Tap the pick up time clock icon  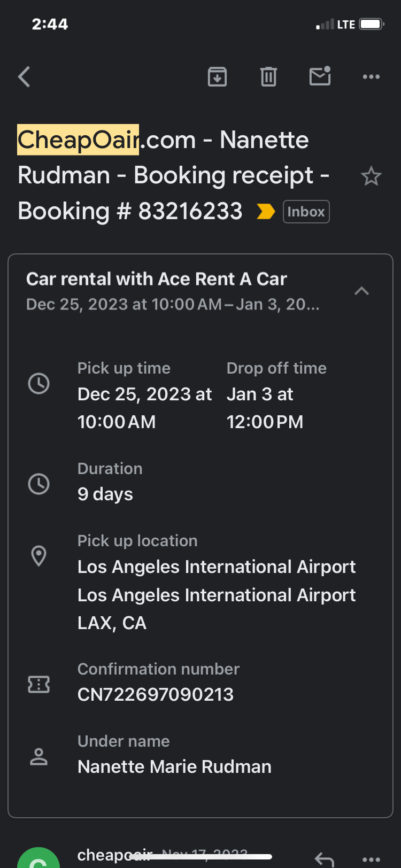pyautogui.click(x=39, y=384)
